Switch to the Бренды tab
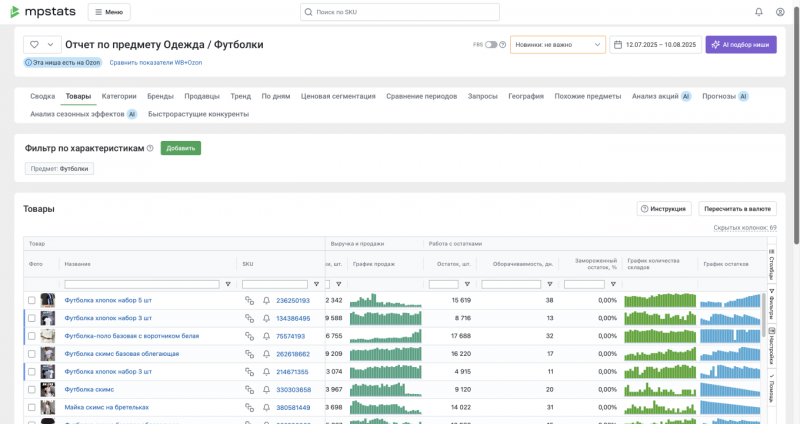800x424 pixels. (x=160, y=96)
